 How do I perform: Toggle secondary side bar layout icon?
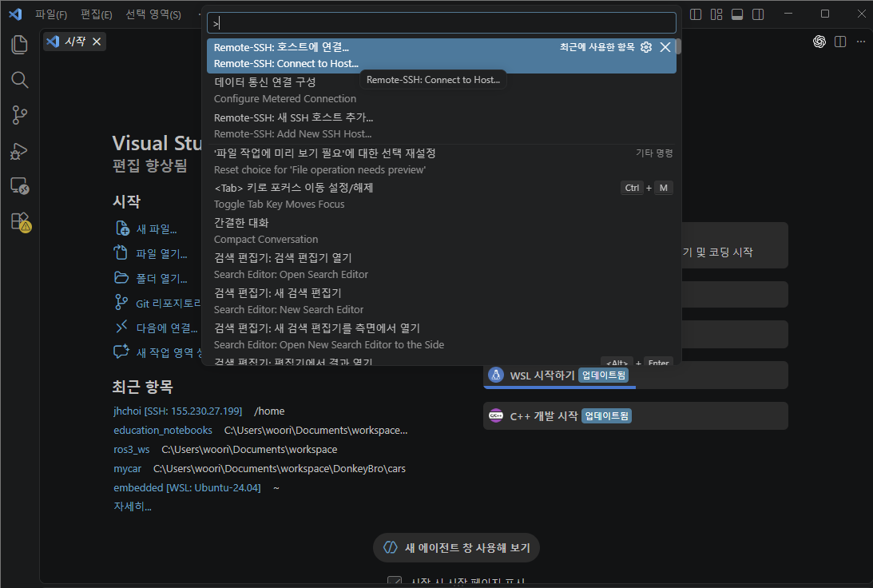(758, 14)
